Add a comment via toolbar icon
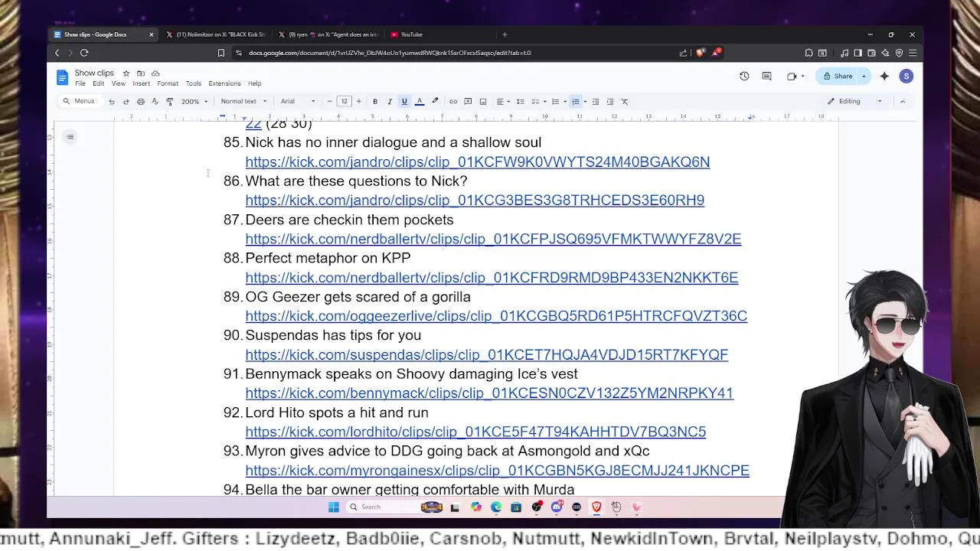 click(x=468, y=101)
